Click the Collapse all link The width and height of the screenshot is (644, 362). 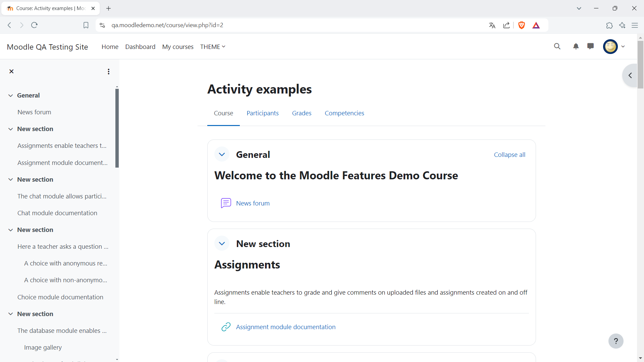coord(509,155)
